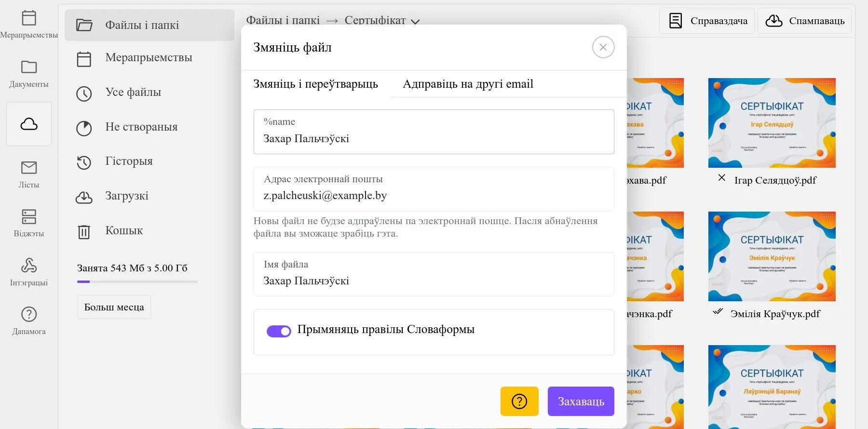
Task: Toggle Прымяняць правілы Словаформы switch
Action: tap(279, 331)
